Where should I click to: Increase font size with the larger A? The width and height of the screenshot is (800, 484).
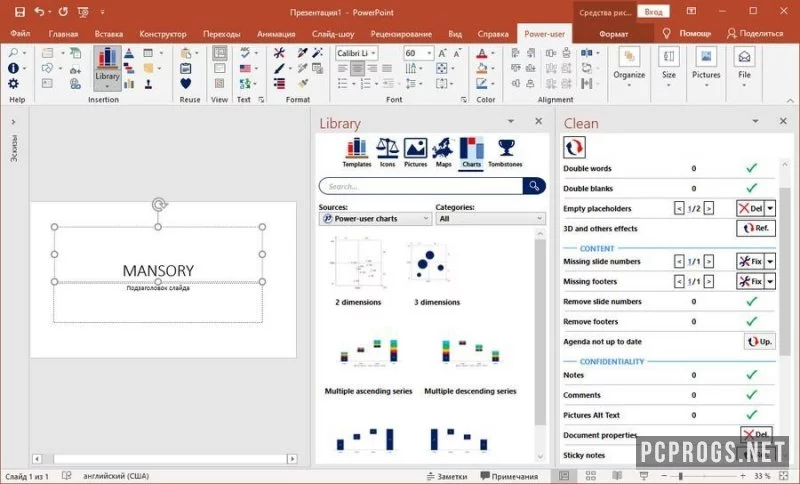pyautogui.click(x=442, y=53)
